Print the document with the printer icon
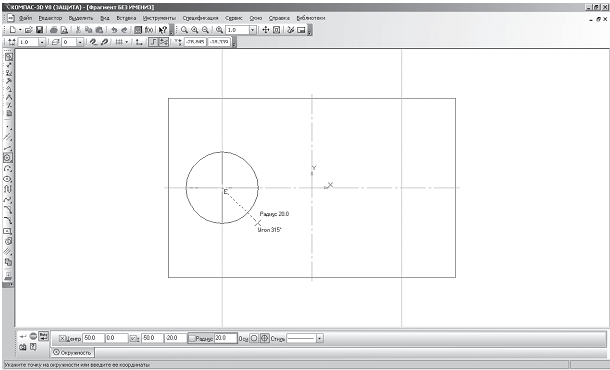Image resolution: width=610 pixels, height=370 pixels. point(54,30)
